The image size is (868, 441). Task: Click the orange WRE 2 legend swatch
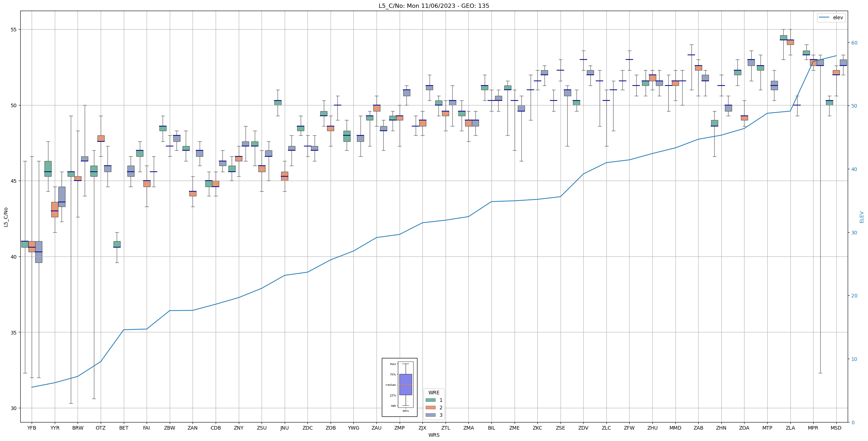click(430, 408)
